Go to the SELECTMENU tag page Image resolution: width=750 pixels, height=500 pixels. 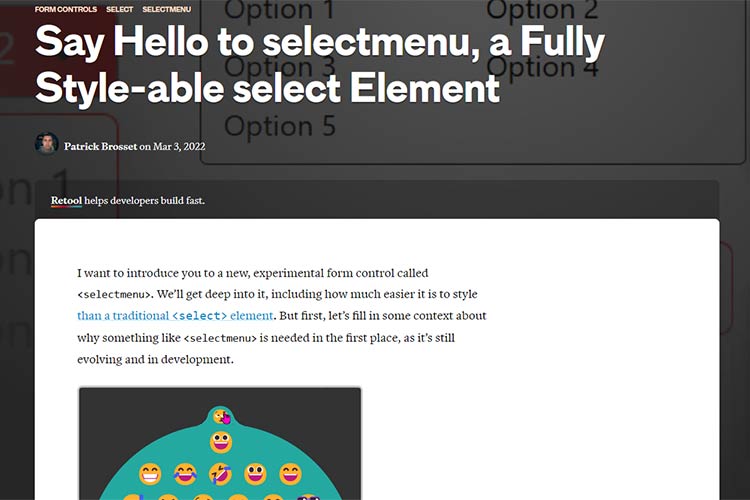tap(167, 9)
